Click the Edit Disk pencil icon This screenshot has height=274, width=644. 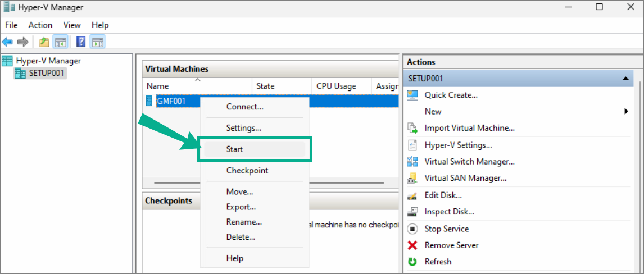(412, 195)
